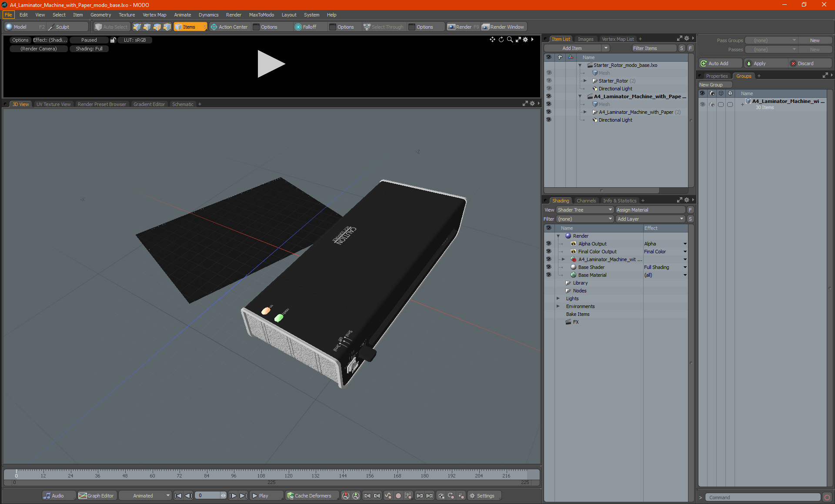Switch to the Images tab
Viewport: 835px width, 504px height.
click(585, 39)
